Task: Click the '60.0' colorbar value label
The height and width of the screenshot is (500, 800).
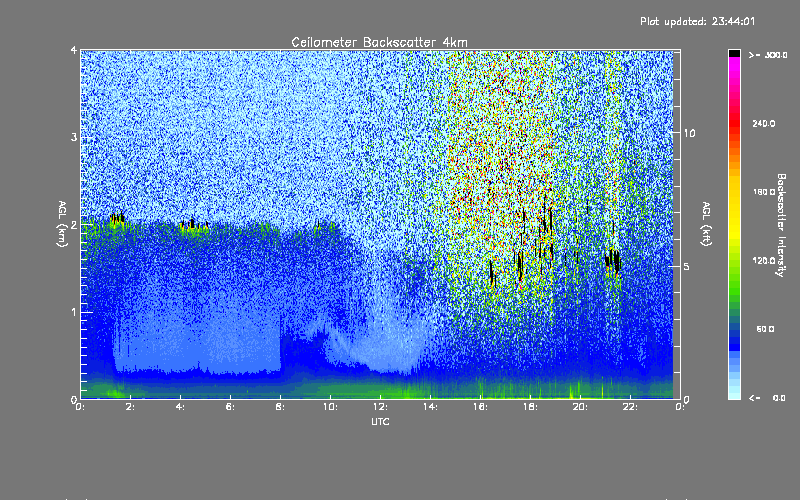Action: pos(765,329)
